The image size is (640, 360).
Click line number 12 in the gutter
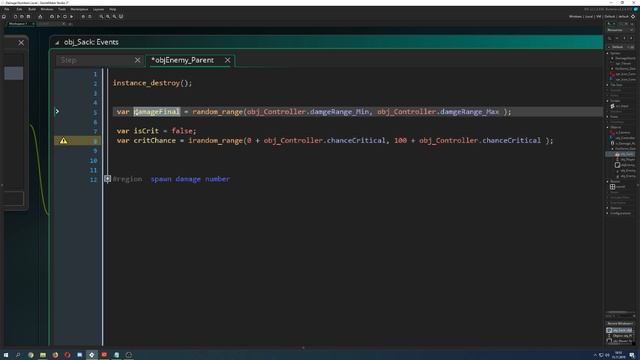click(93, 180)
